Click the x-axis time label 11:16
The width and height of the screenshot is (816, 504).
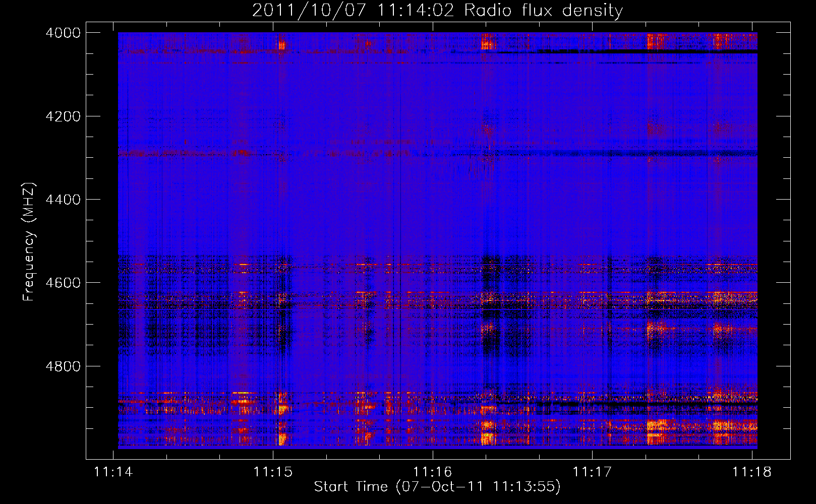pos(432,472)
